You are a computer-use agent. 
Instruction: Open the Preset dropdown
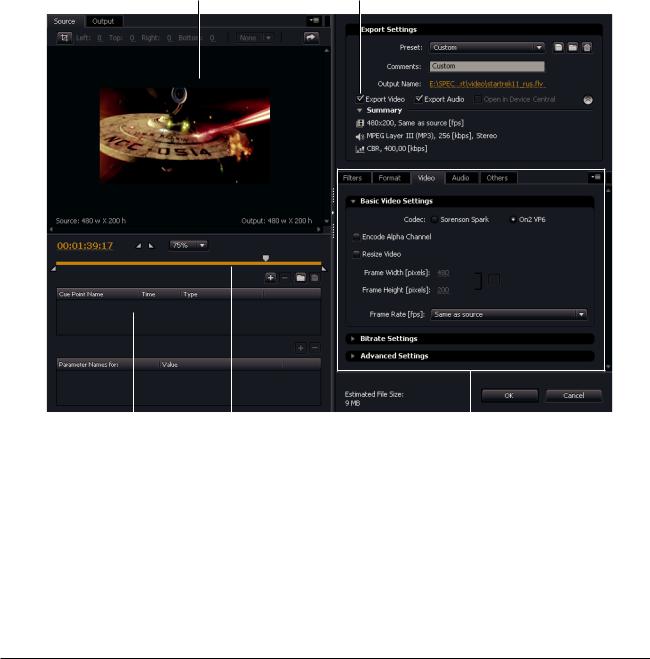click(x=487, y=47)
